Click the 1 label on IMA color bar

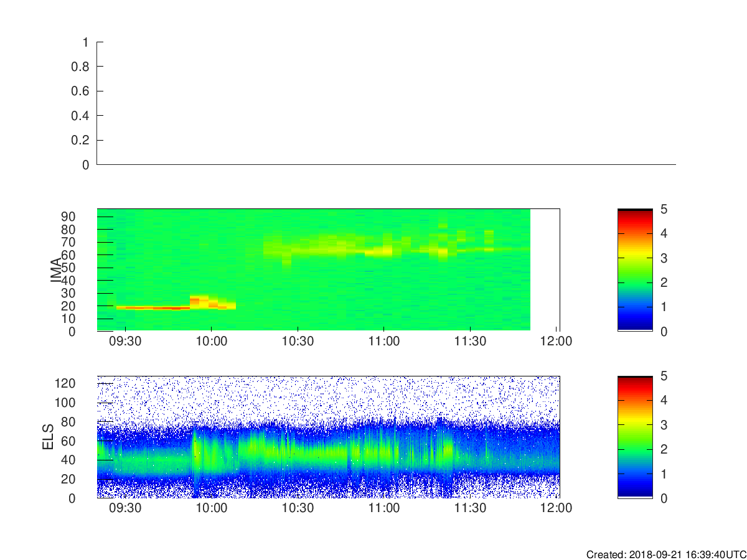click(663, 307)
